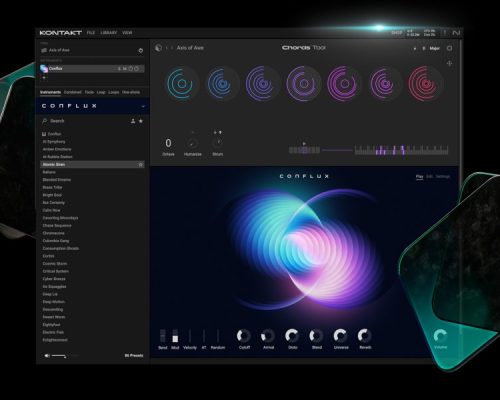Click the Kontakt logo
The width and height of the screenshot is (500, 400).
tap(61, 33)
